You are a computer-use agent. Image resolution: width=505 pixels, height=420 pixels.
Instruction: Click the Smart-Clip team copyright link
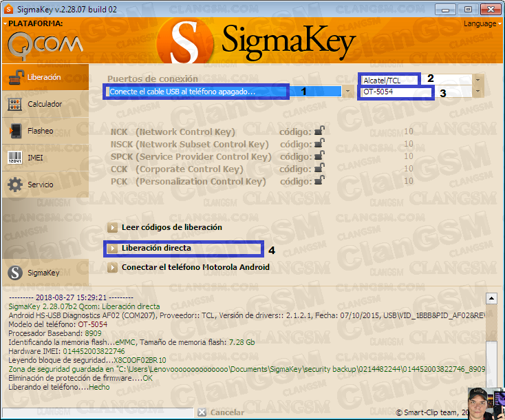[x=431, y=412]
